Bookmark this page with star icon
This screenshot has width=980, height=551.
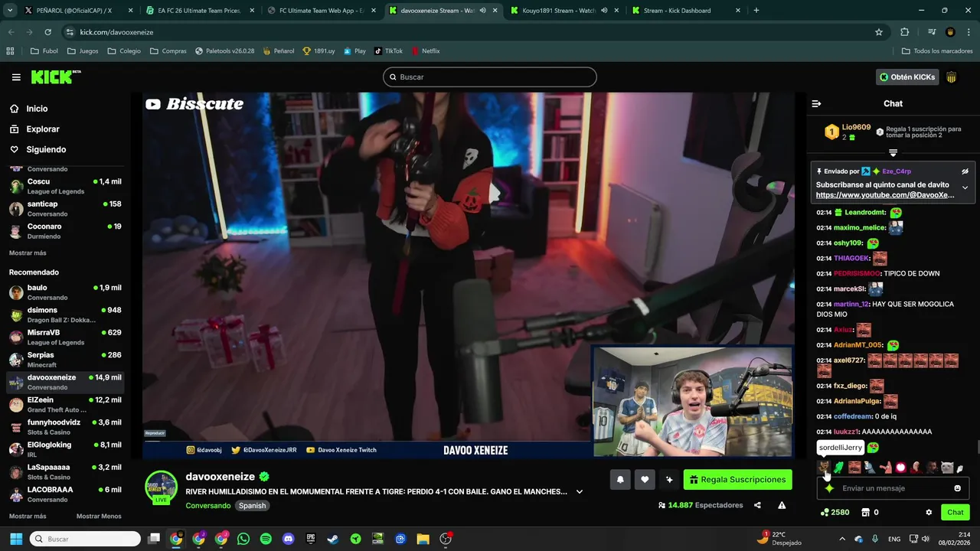pos(879,32)
